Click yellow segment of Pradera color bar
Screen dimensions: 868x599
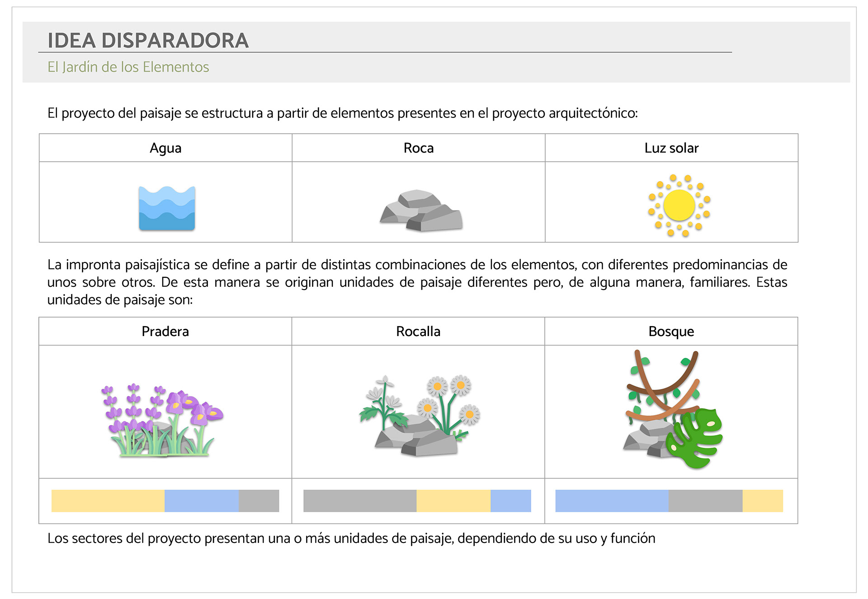tap(108, 501)
